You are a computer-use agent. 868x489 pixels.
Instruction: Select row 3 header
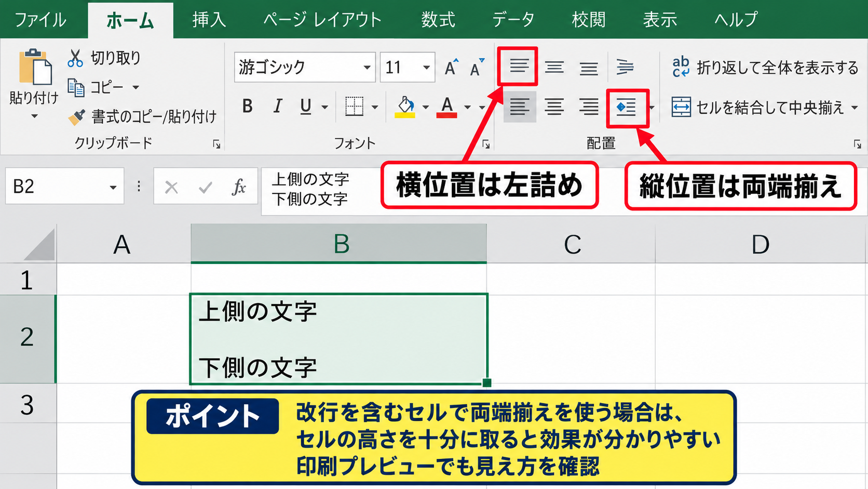click(27, 404)
